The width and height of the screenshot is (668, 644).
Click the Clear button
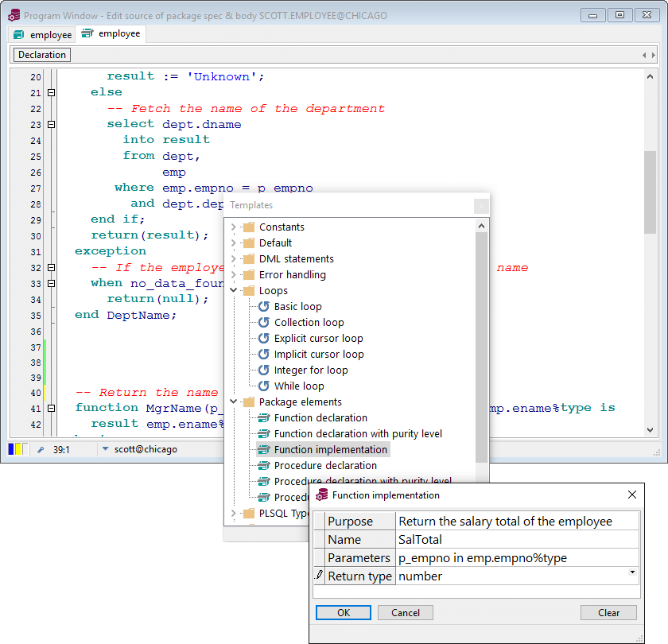pyautogui.click(x=608, y=612)
